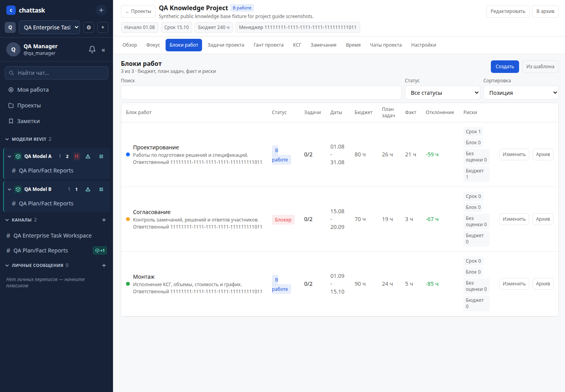565x392 pixels.
Task: Open Моя работа in sidebar
Action: pos(56,90)
